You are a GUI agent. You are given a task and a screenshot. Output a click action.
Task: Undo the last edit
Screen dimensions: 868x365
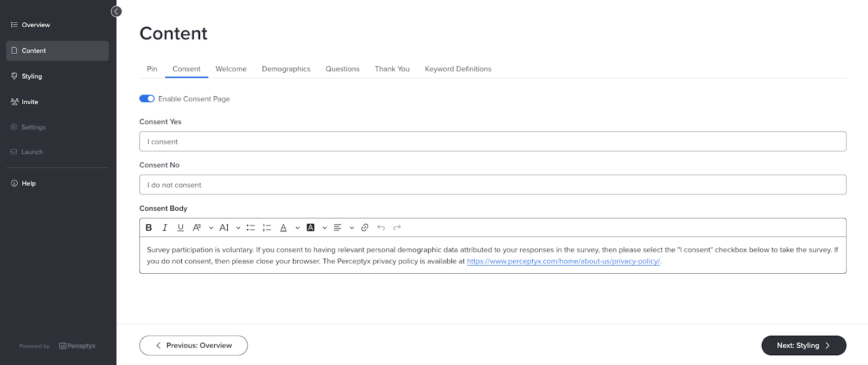[x=381, y=228]
